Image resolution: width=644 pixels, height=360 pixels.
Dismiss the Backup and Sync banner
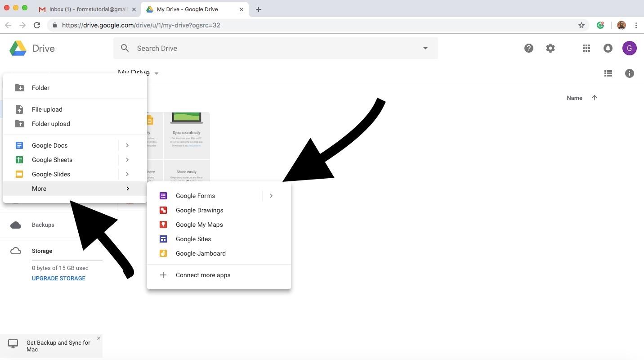pyautogui.click(x=98, y=338)
